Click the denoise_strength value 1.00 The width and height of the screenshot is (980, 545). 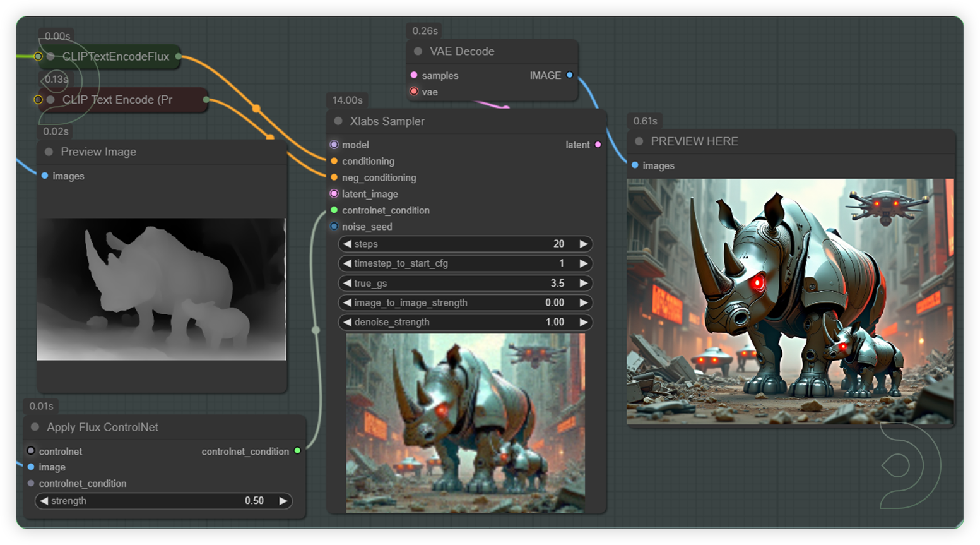555,322
